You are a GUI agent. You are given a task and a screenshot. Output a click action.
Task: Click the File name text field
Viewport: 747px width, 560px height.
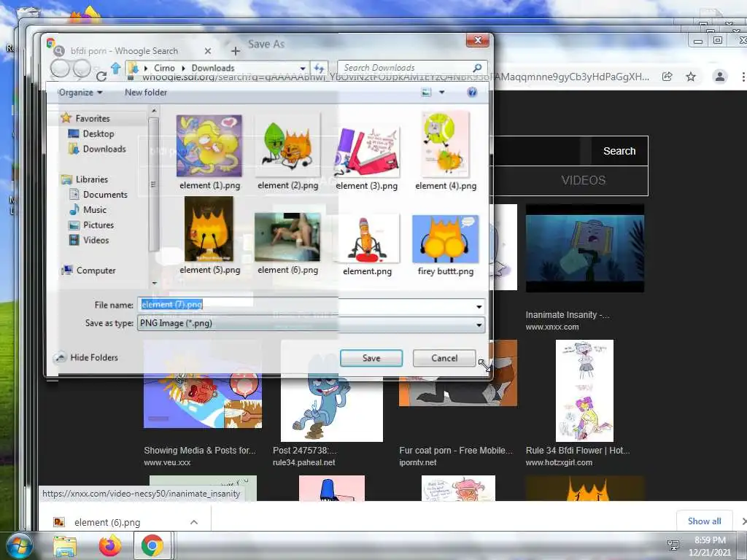tap(305, 306)
